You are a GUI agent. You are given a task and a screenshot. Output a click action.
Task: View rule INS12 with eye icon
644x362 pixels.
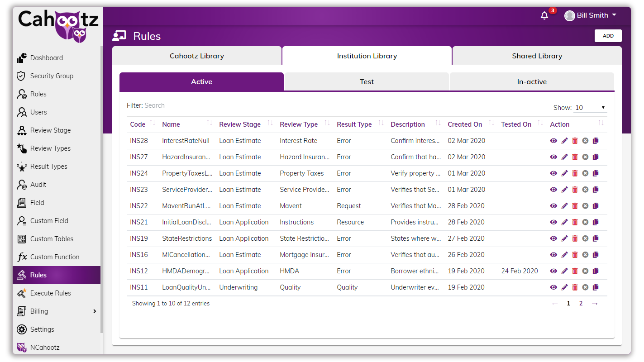tap(553, 271)
